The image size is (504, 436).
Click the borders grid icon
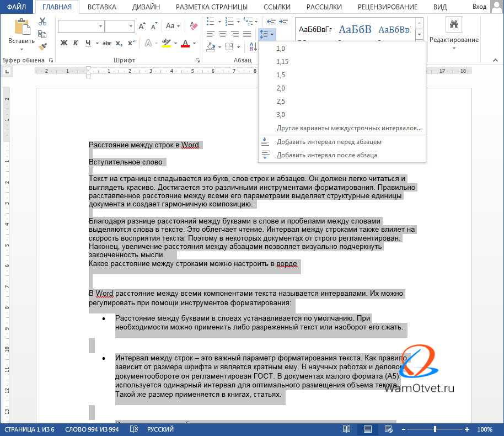[229, 47]
